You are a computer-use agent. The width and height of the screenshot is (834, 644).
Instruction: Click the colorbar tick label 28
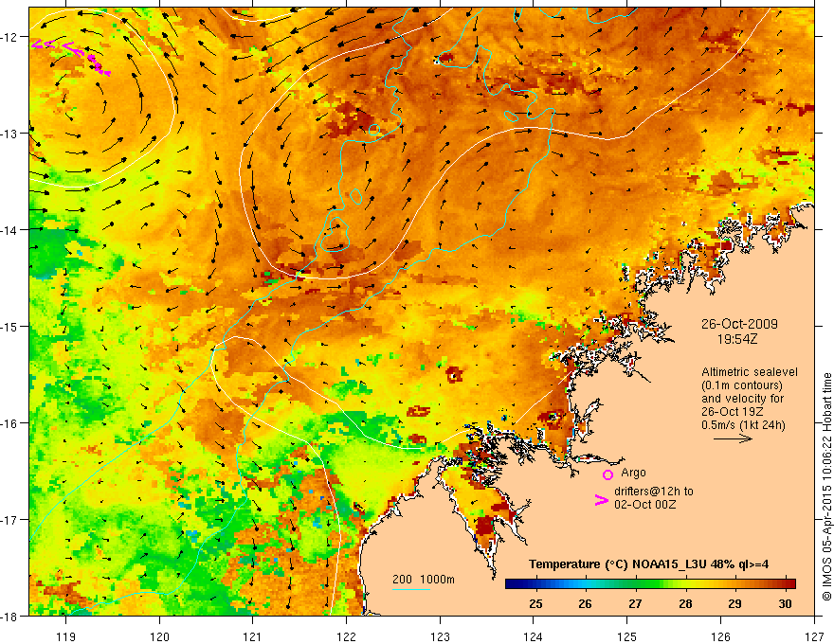point(685,603)
